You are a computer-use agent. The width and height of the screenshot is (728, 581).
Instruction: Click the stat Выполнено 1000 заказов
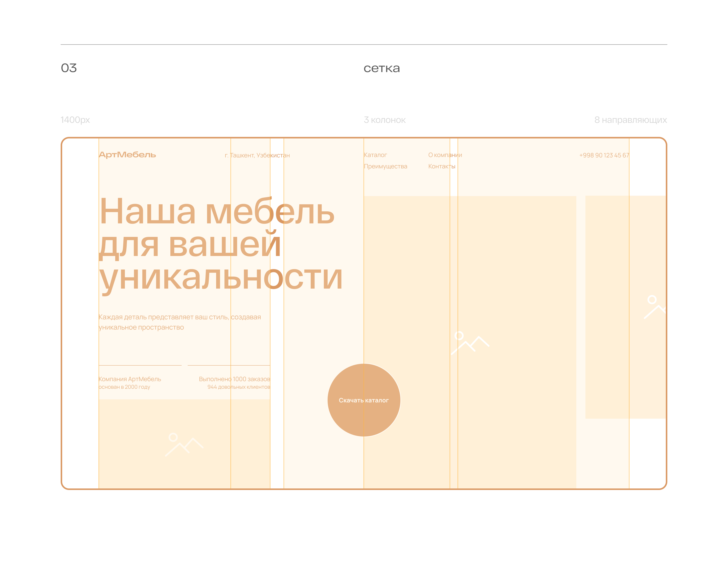(x=235, y=379)
